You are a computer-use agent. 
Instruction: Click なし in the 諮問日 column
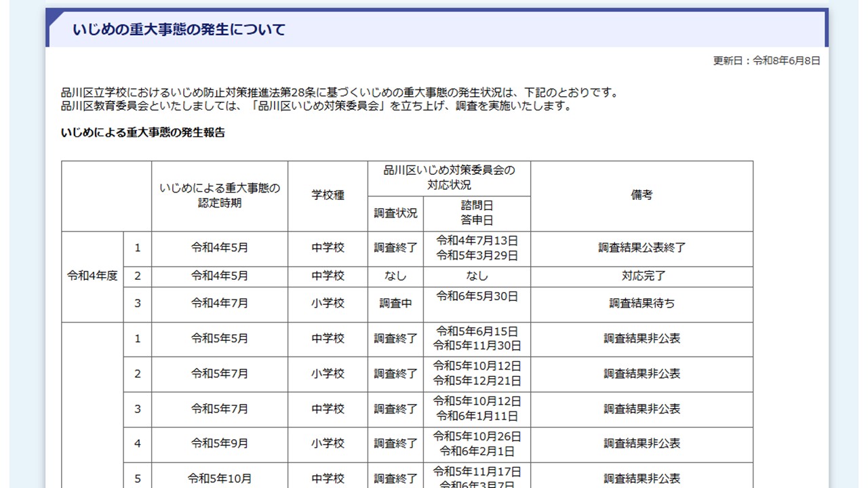click(x=477, y=276)
